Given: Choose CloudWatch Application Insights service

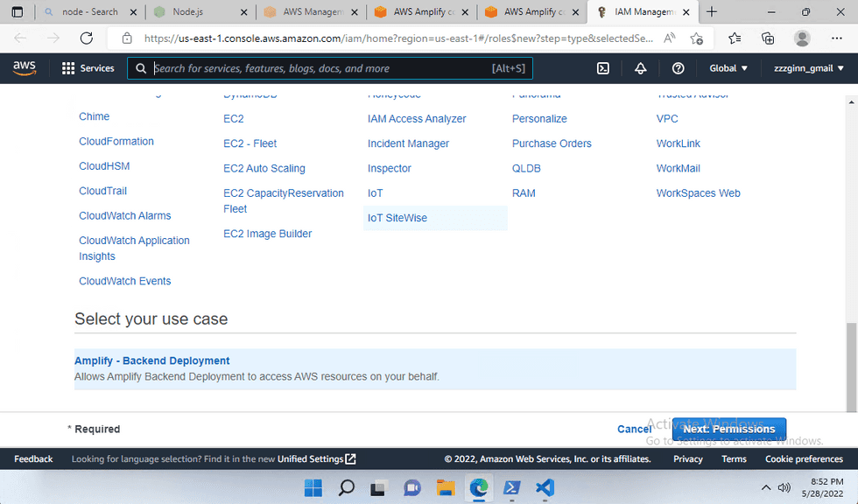Looking at the screenshot, I should pyautogui.click(x=134, y=248).
